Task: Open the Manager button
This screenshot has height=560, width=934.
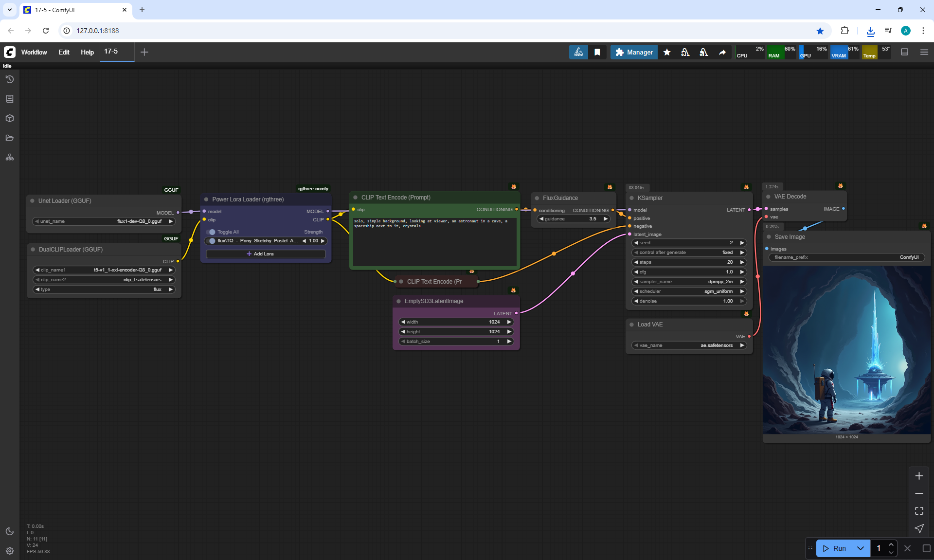Action: [x=634, y=52]
